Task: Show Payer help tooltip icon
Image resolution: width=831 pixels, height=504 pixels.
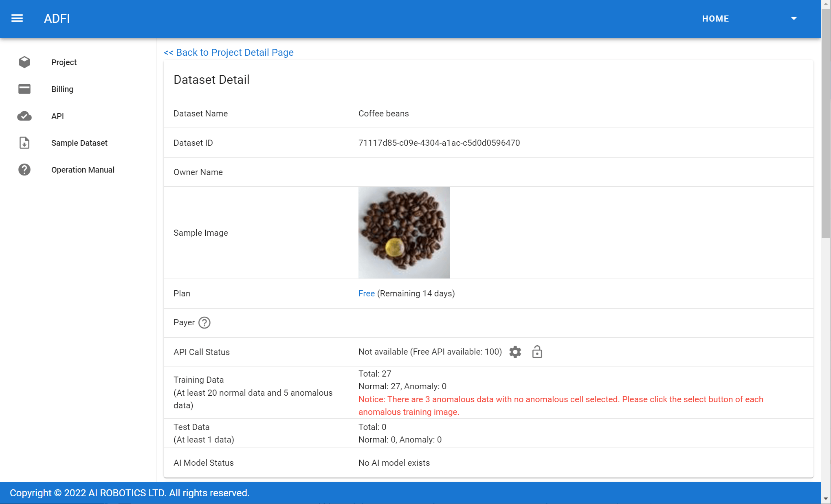Action: click(x=204, y=322)
